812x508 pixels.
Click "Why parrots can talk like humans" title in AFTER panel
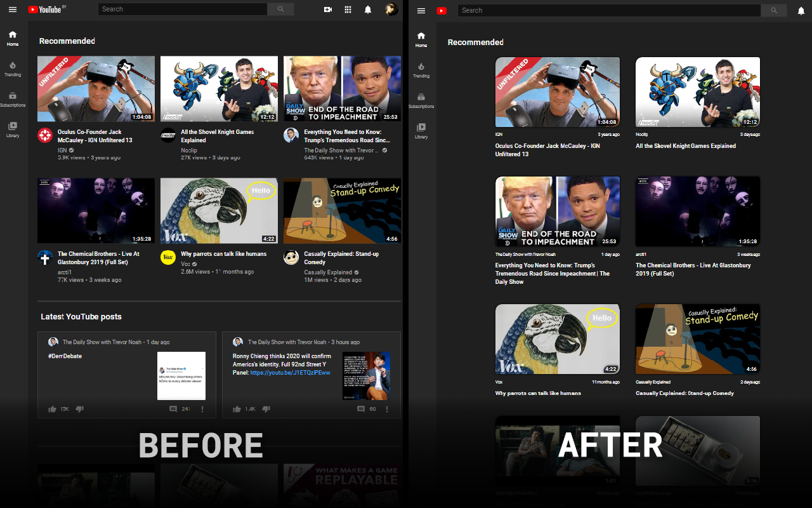(x=538, y=393)
